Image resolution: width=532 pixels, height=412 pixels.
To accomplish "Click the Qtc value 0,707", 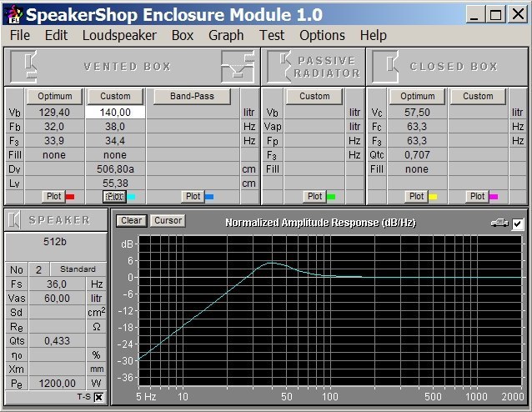I will [417, 155].
